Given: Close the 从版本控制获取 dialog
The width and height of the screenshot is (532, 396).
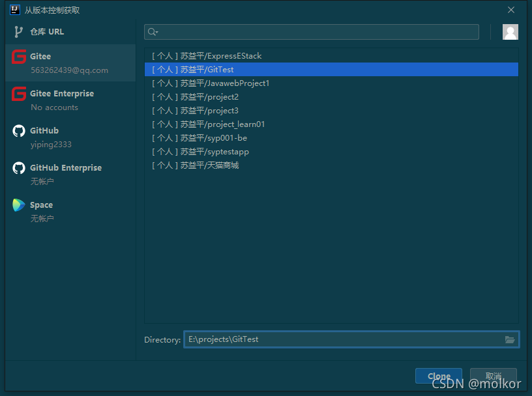Looking at the screenshot, I should click(x=511, y=10).
